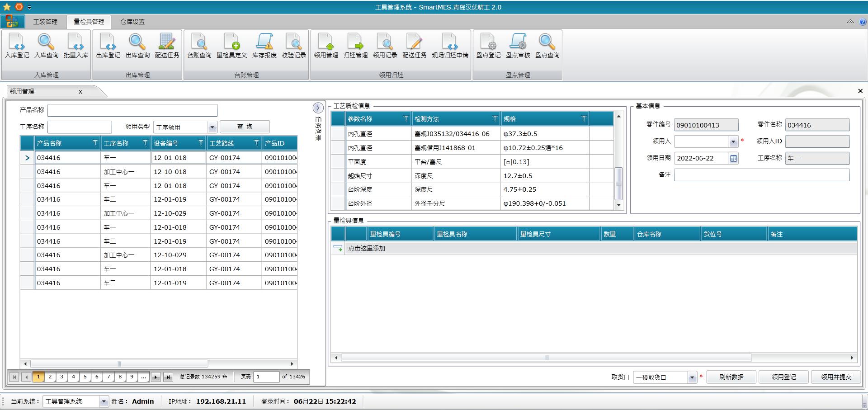Viewport: 868px width, 410px height.
Task: Expand the 取货口 combo box
Action: coord(692,377)
